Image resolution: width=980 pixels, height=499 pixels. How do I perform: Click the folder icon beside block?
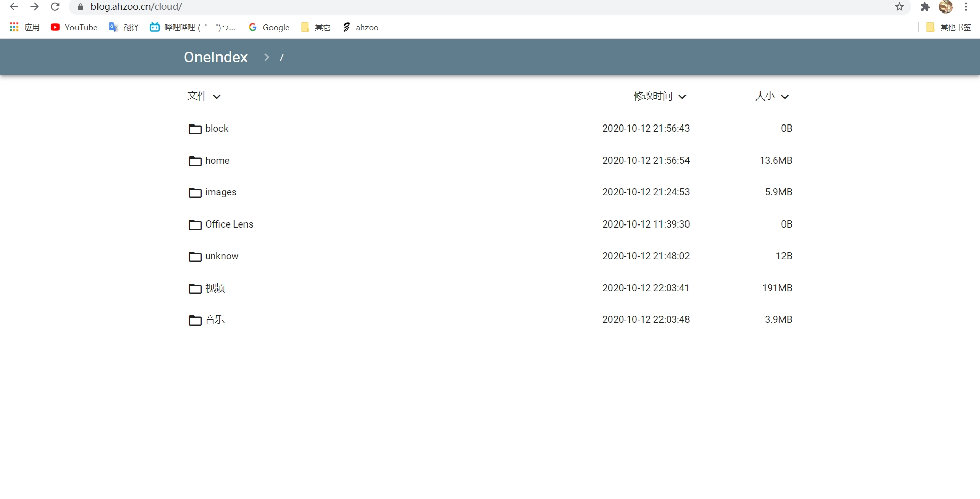(195, 129)
